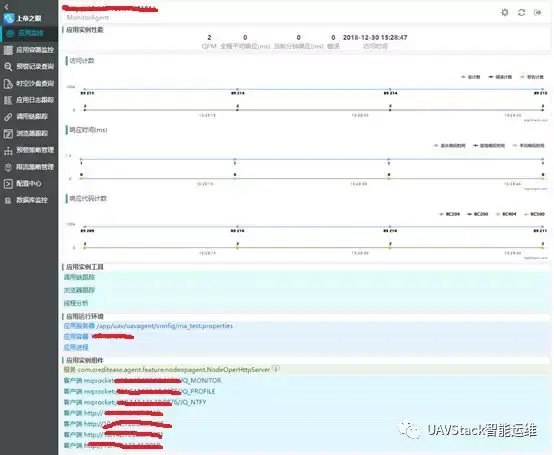Click the info icon beside NodeOperHttpServer

[x=276, y=368]
